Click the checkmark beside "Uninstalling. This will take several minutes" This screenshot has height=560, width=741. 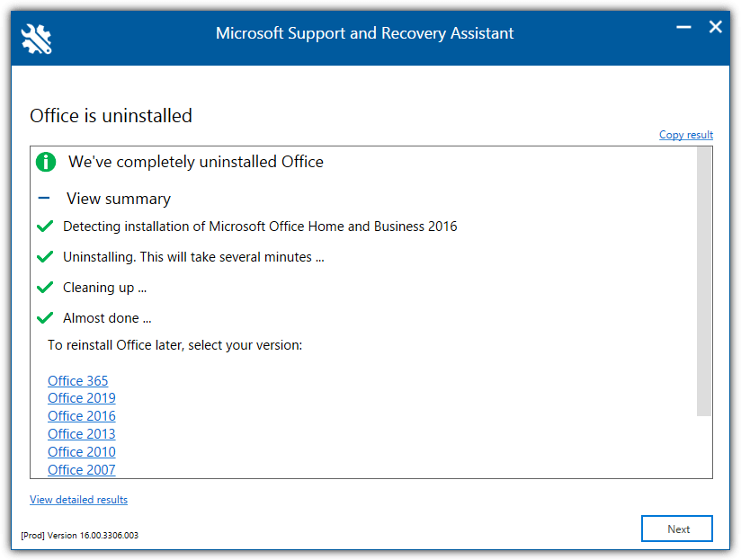pyautogui.click(x=45, y=256)
